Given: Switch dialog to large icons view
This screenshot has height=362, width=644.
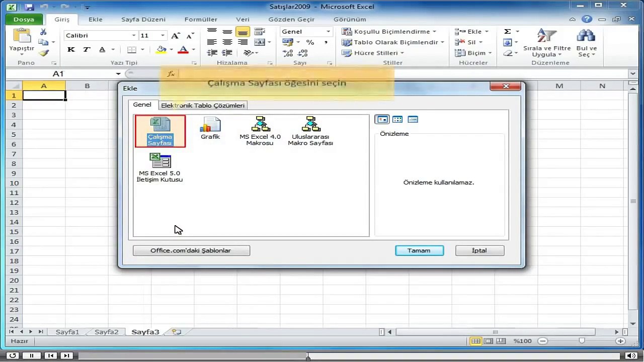Looking at the screenshot, I should click(382, 119).
